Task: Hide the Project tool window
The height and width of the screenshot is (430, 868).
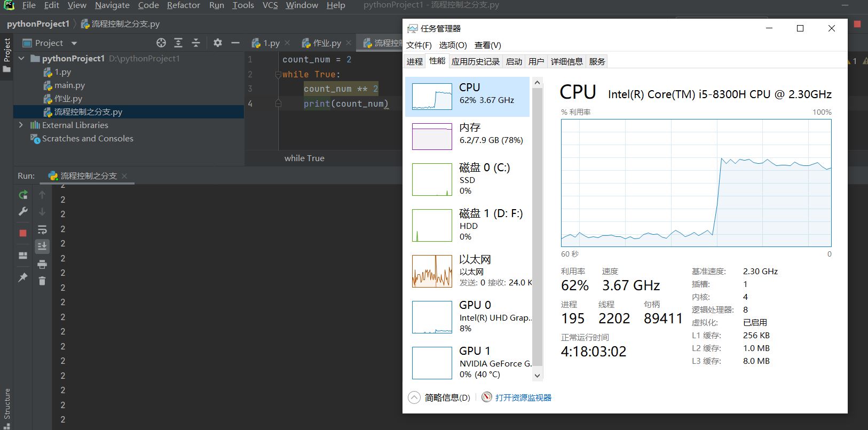Action: coord(235,43)
